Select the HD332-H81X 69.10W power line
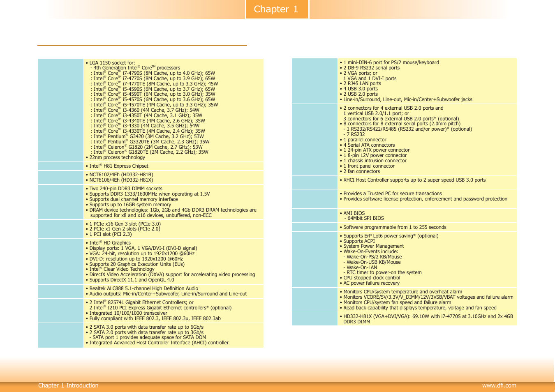This screenshot has width=555, height=392. [426, 319]
